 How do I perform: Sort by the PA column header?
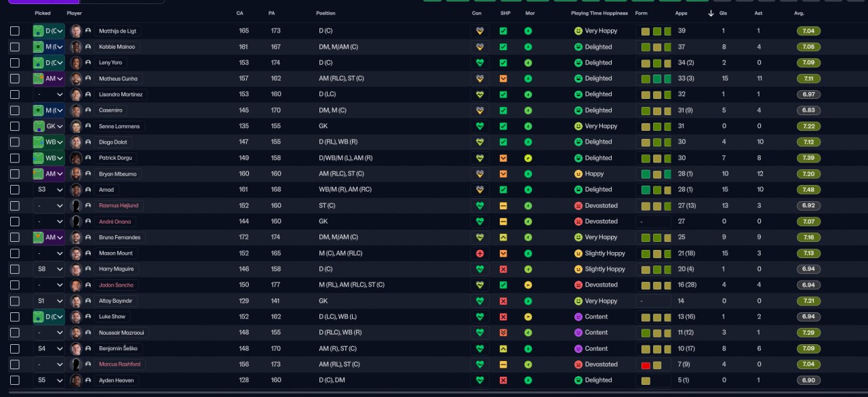pyautogui.click(x=272, y=14)
